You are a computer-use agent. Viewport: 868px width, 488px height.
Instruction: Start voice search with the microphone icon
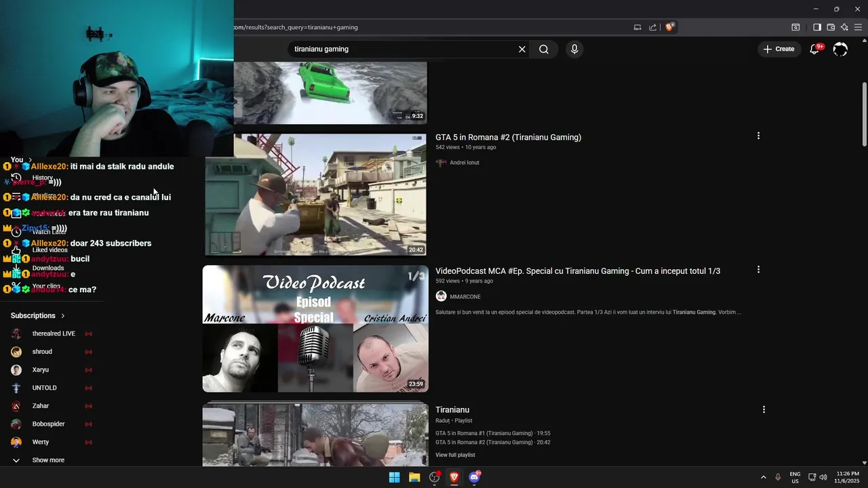click(x=574, y=49)
